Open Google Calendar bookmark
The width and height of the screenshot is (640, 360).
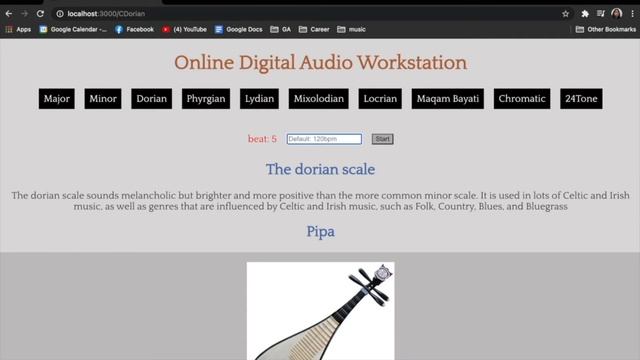tap(73, 29)
